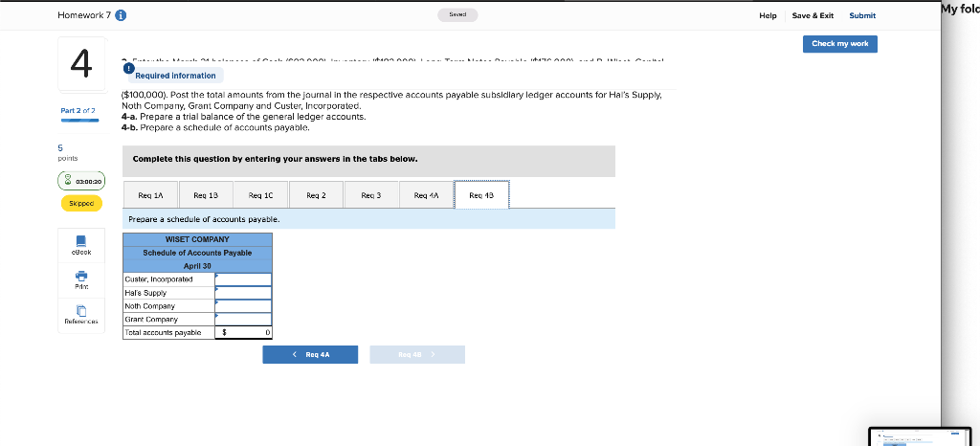Open the References icon
Image resolution: width=980 pixels, height=446 pixels.
pyautogui.click(x=81, y=310)
